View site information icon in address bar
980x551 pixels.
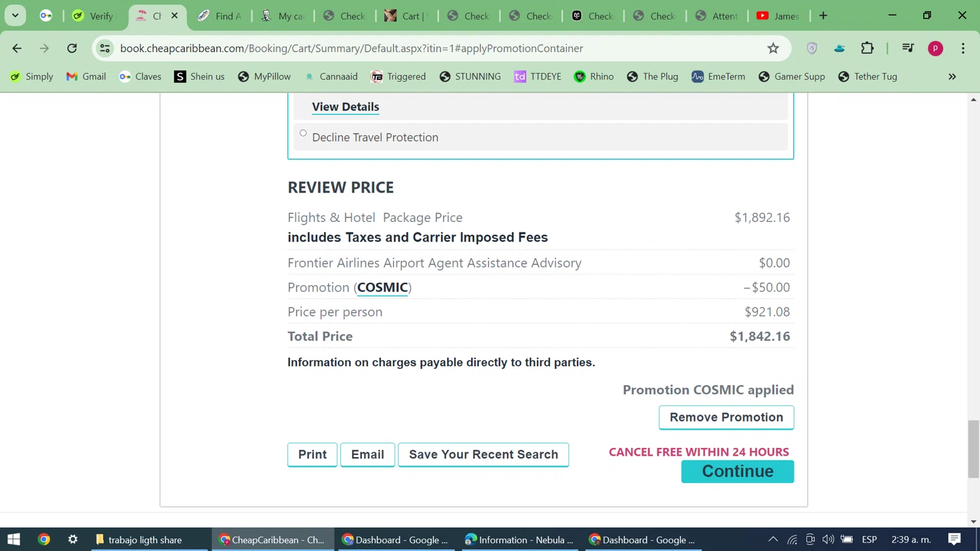coord(105,48)
